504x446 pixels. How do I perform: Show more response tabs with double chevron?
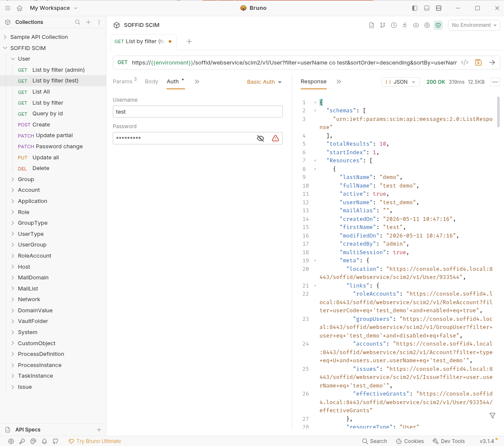(338, 82)
